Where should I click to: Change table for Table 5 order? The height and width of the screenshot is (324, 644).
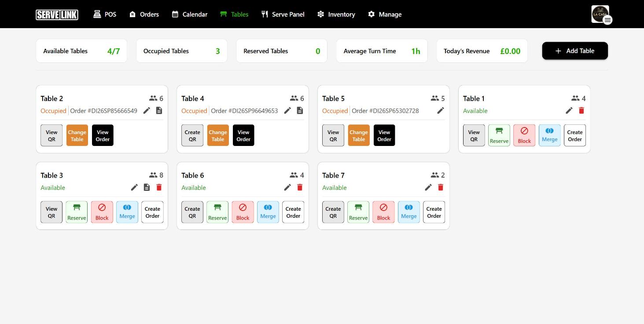coord(359,135)
